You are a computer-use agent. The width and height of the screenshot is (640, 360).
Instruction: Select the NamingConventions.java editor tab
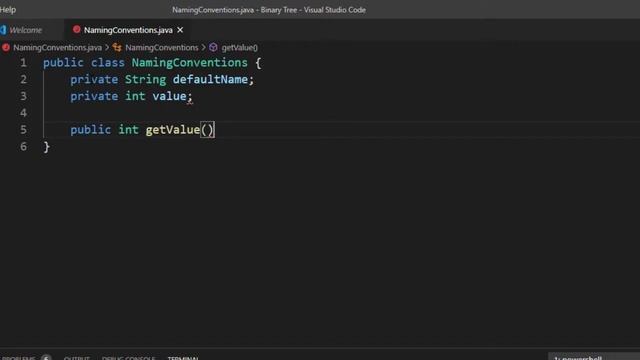(128, 30)
